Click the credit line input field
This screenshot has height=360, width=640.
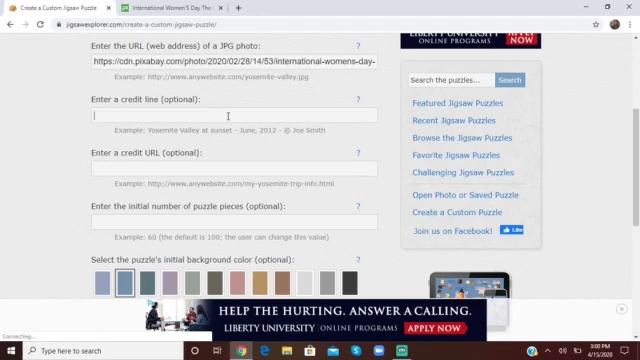[234, 116]
